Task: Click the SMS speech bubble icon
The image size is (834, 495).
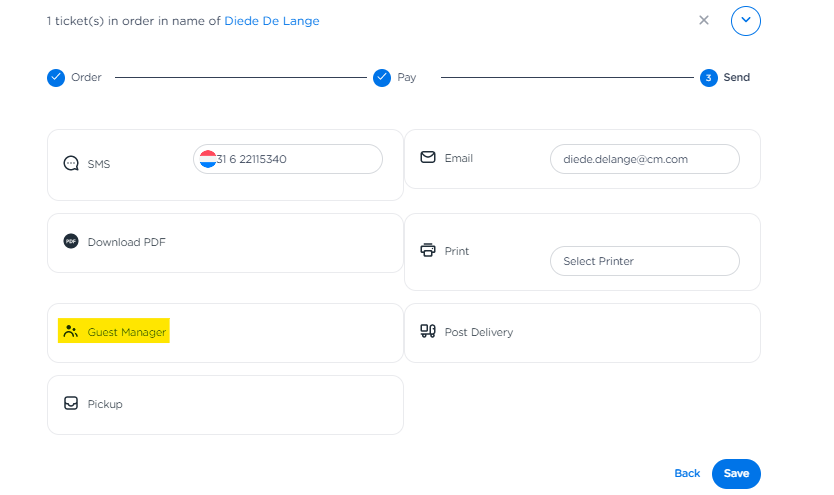Action: 71,164
